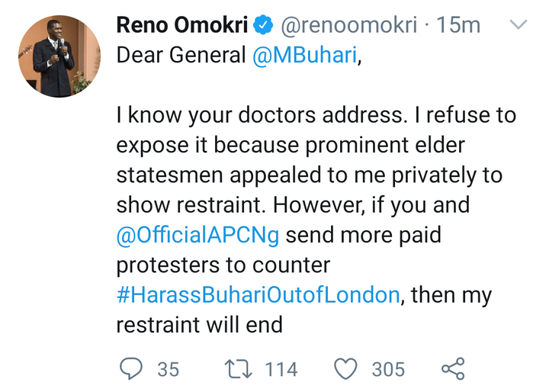Click the 114 retweets count

click(281, 370)
